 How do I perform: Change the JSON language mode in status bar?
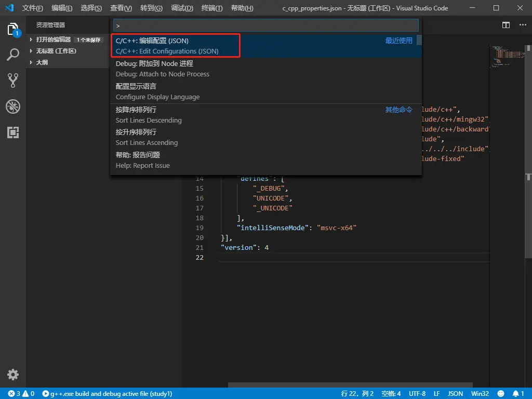455,394
